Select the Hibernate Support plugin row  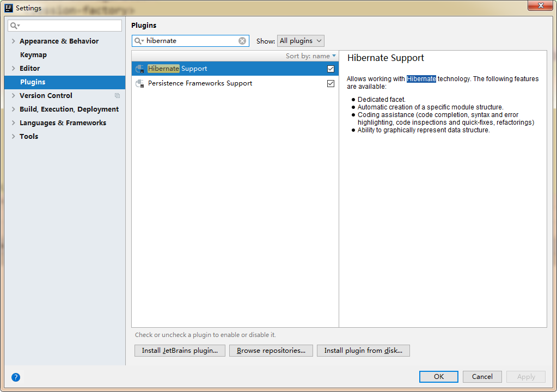pyautogui.click(x=235, y=69)
